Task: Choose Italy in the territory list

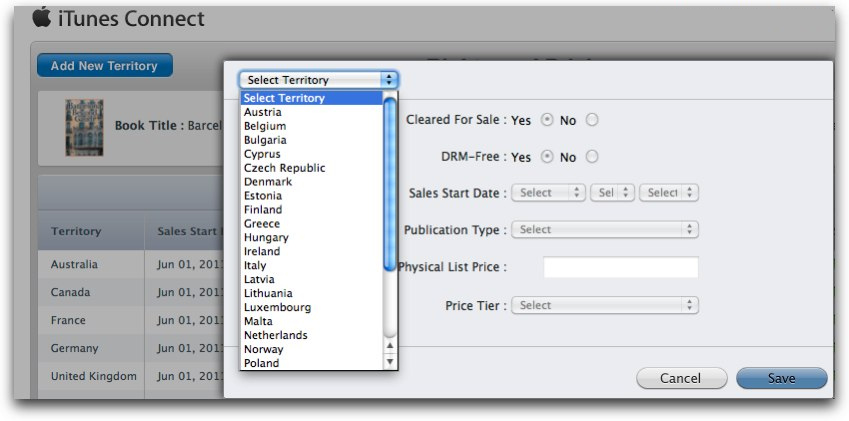Action: [x=312, y=266]
